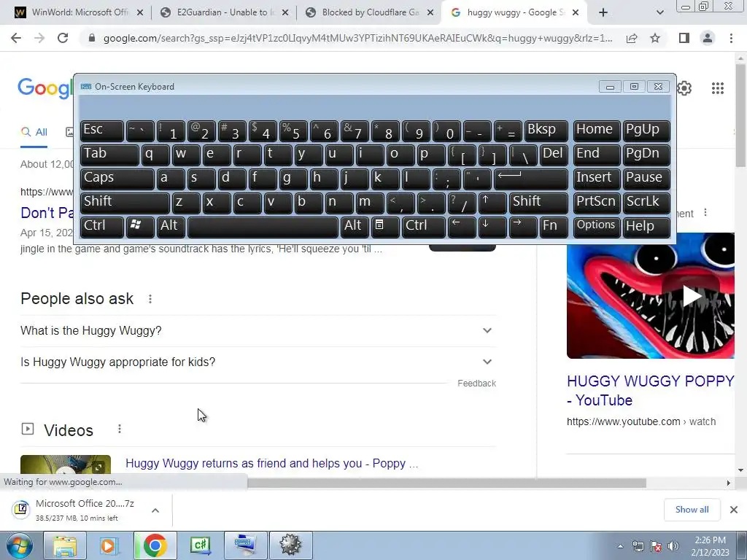Screen dimensions: 747x560
Task: Open the volume control in system tray
Action: (x=673, y=546)
